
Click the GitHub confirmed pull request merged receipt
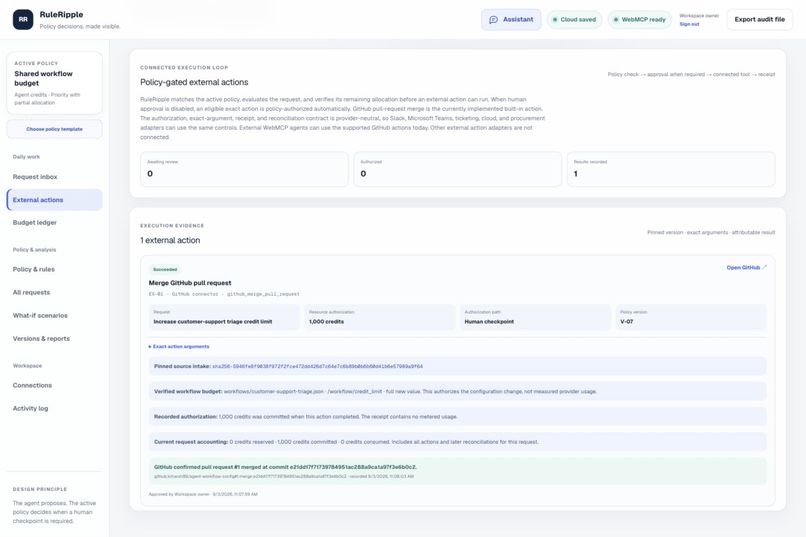[x=457, y=471]
